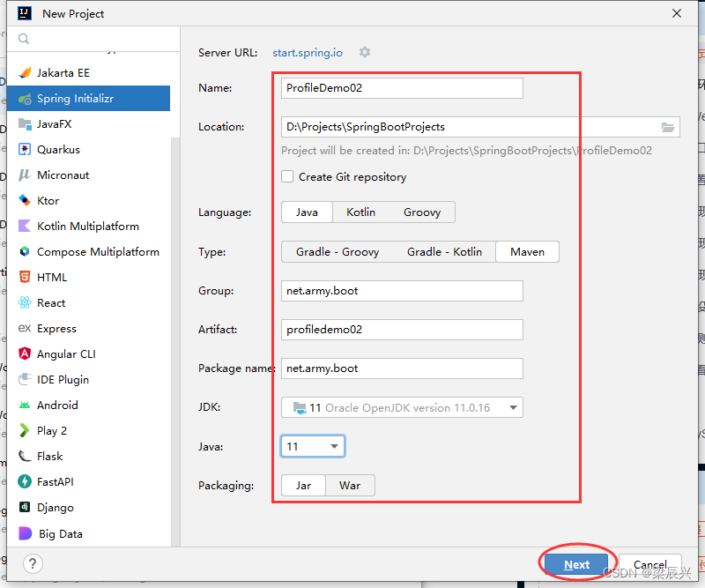The image size is (705, 588).
Task: Click the Ktor diamond icon
Action: pyautogui.click(x=26, y=200)
